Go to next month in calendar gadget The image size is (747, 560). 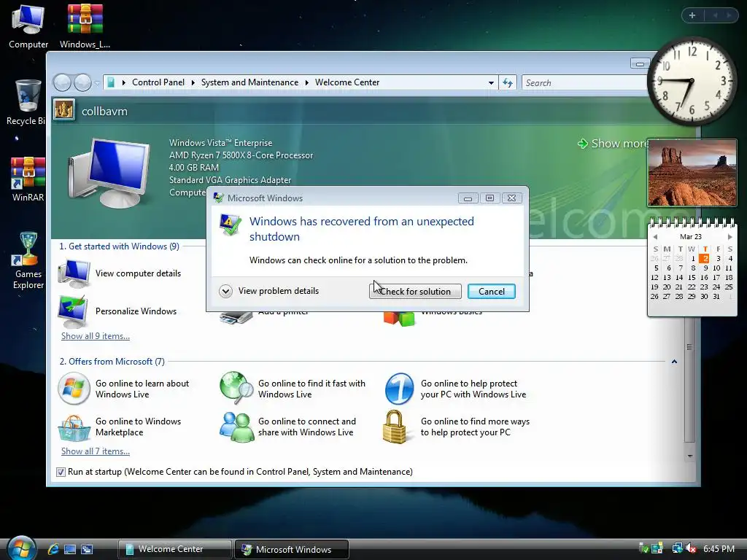729,237
